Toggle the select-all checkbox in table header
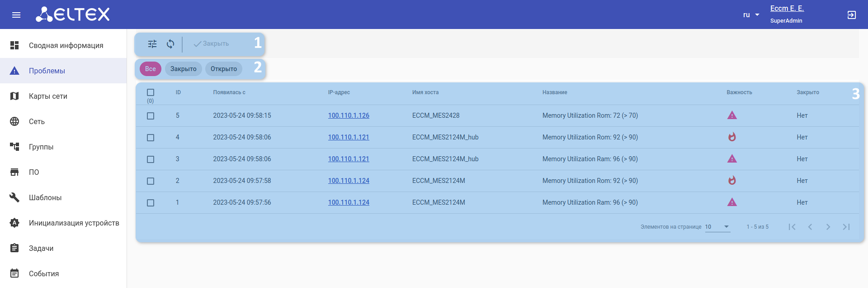The image size is (868, 288). click(151, 92)
